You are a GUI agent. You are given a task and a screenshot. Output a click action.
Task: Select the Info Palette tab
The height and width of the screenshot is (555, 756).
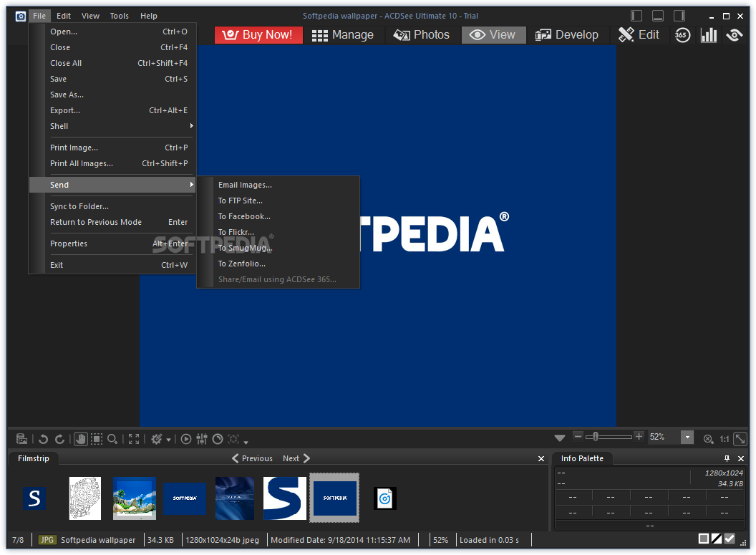click(x=582, y=458)
